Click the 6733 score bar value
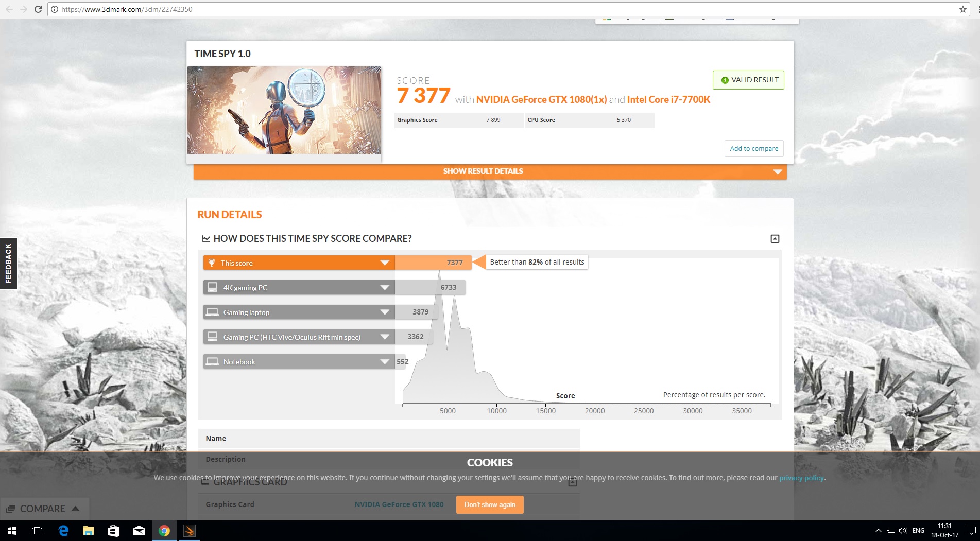This screenshot has width=980, height=541. pos(449,287)
